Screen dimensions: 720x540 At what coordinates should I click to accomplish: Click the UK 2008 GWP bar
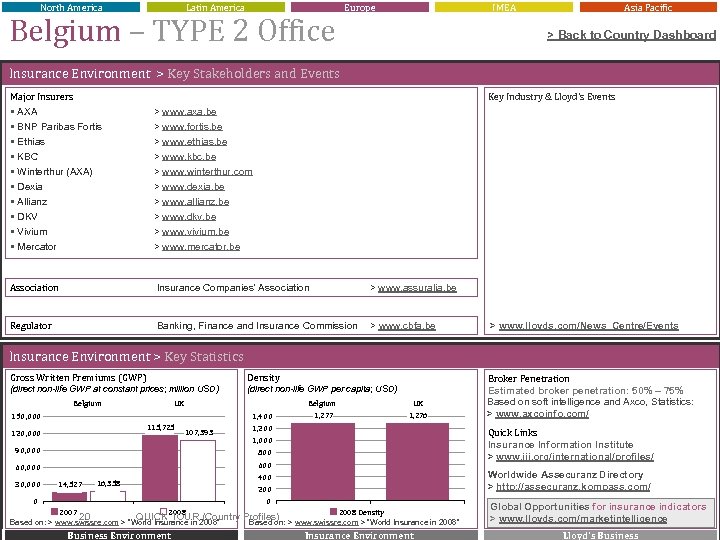tap(198, 471)
